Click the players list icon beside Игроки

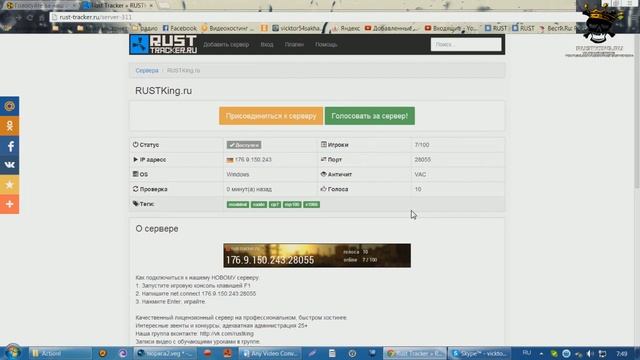[324, 144]
